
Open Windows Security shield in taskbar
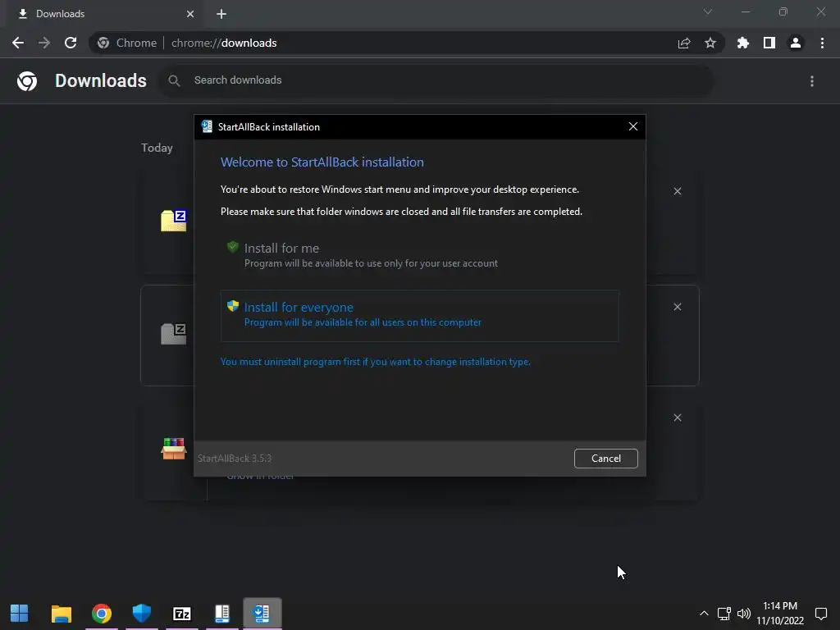pyautogui.click(x=141, y=614)
